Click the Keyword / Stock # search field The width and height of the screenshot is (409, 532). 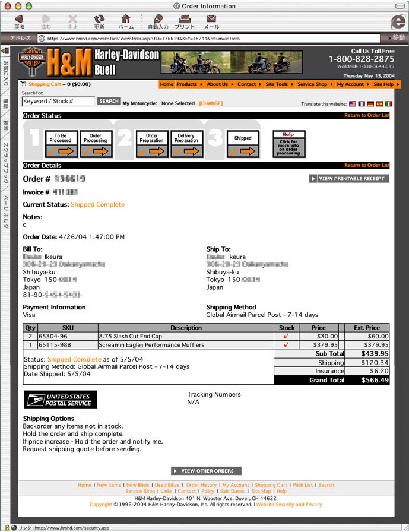pos(58,101)
